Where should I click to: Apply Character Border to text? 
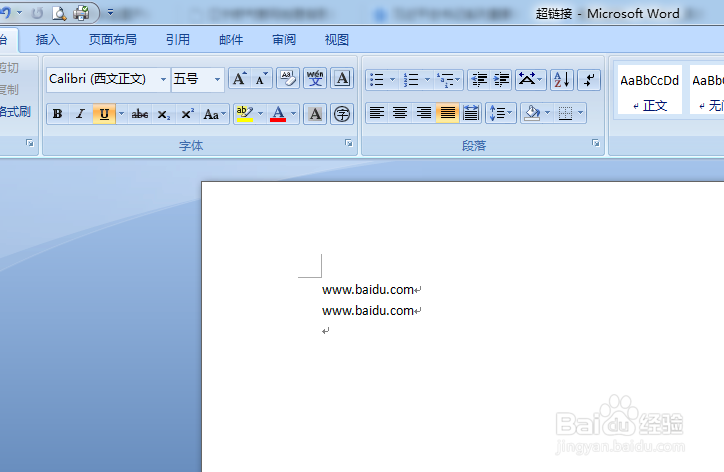(342, 79)
